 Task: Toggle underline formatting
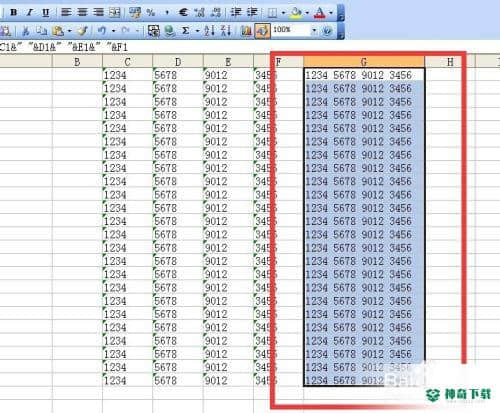click(46, 13)
